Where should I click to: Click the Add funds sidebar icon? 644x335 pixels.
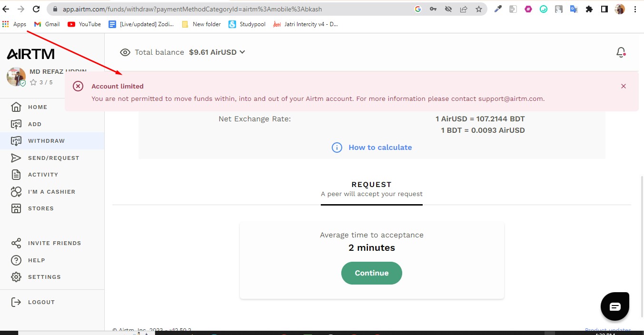pyautogui.click(x=16, y=124)
